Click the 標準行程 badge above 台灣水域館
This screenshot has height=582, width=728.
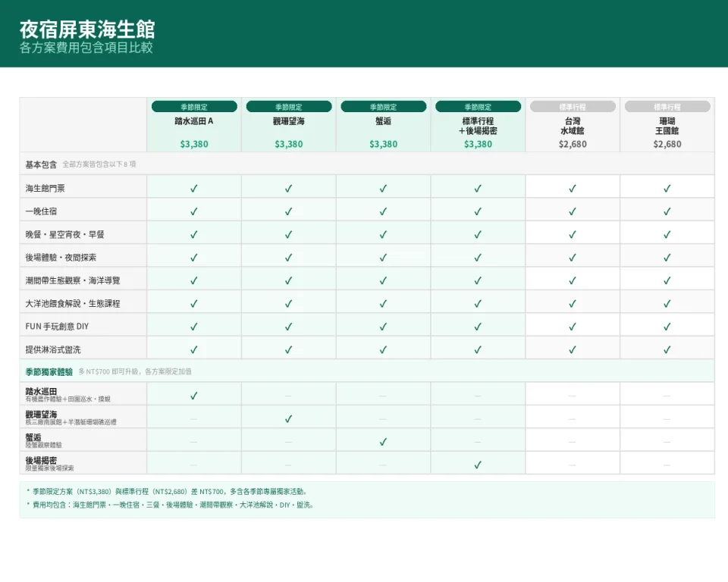coord(573,107)
